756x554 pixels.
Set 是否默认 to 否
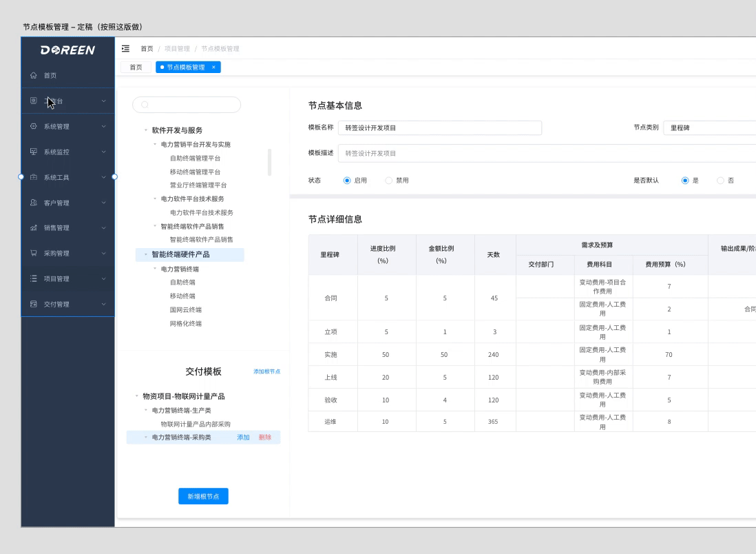720,181
